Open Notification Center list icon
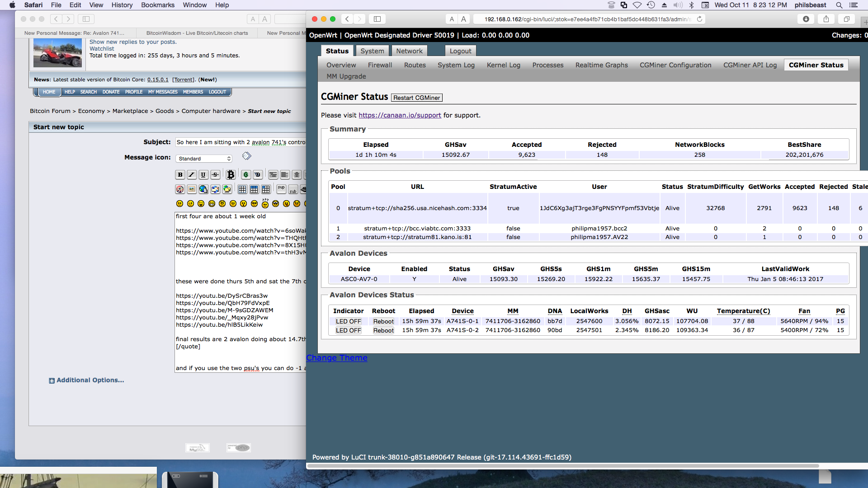This screenshot has height=488, width=868. coord(853,5)
